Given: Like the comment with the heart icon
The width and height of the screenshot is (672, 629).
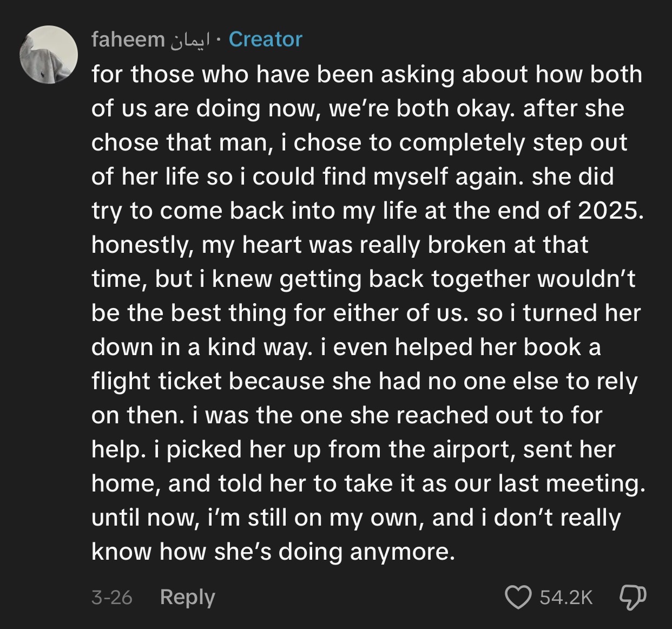Looking at the screenshot, I should (x=518, y=597).
